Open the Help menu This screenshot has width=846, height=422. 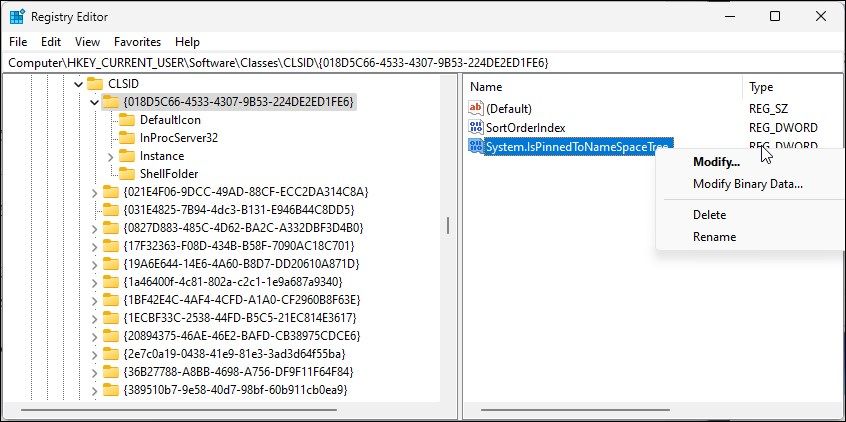point(187,42)
